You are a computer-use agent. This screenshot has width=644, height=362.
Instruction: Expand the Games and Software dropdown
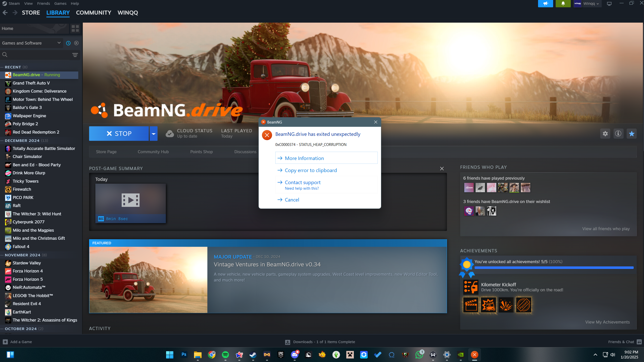(x=59, y=43)
